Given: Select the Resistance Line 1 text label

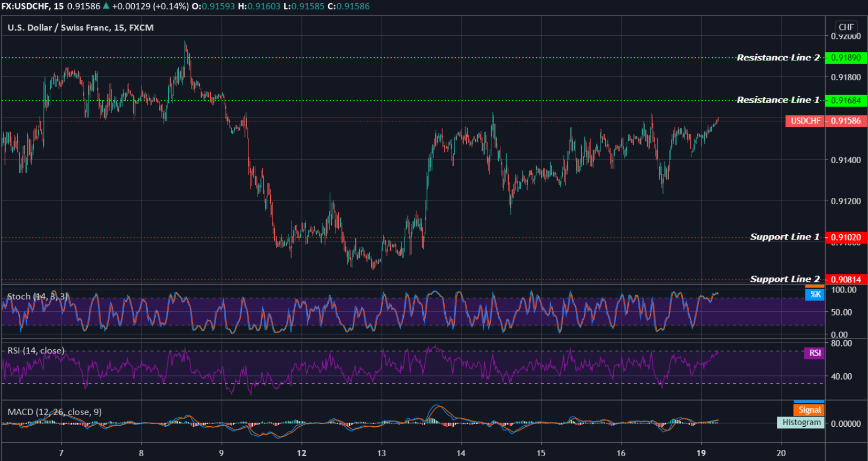Looking at the screenshot, I should click(x=778, y=100).
